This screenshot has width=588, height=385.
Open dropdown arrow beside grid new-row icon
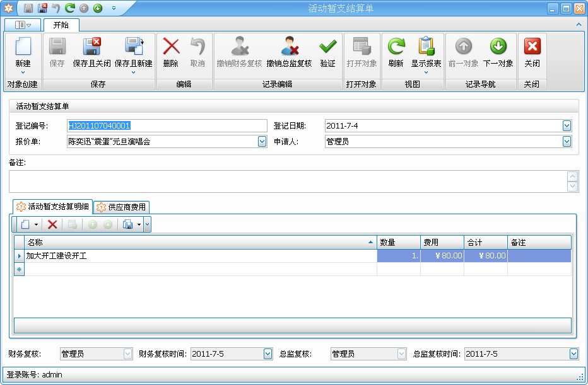click(37, 225)
